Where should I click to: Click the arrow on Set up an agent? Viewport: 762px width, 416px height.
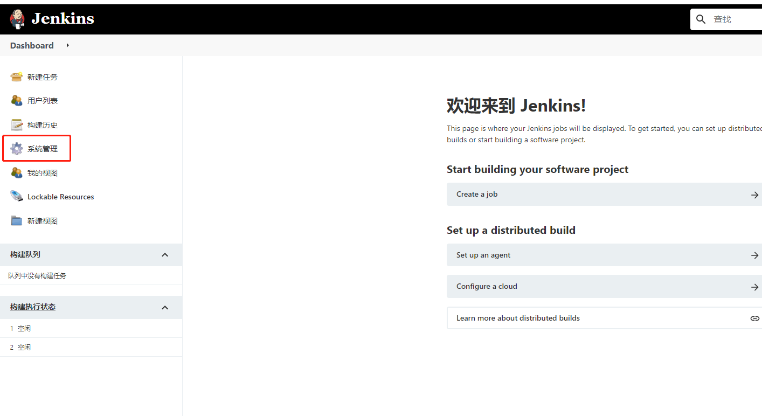[754, 255]
